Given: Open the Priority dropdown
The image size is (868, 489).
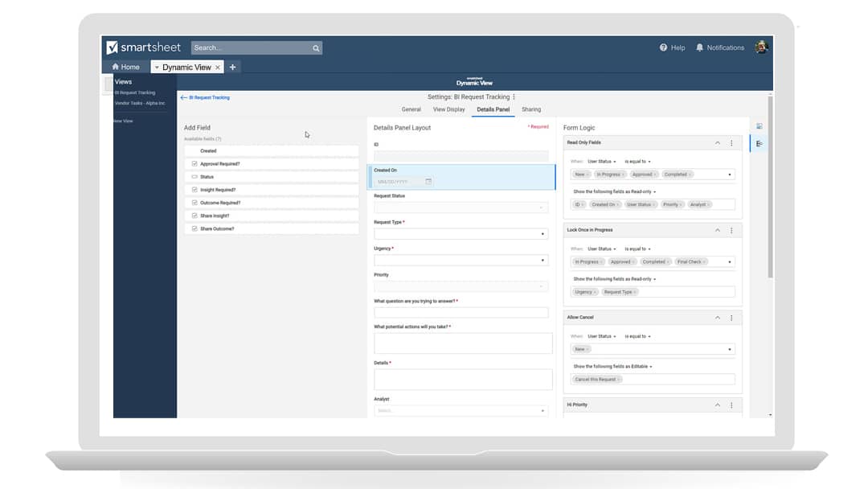Looking at the screenshot, I should (x=461, y=286).
